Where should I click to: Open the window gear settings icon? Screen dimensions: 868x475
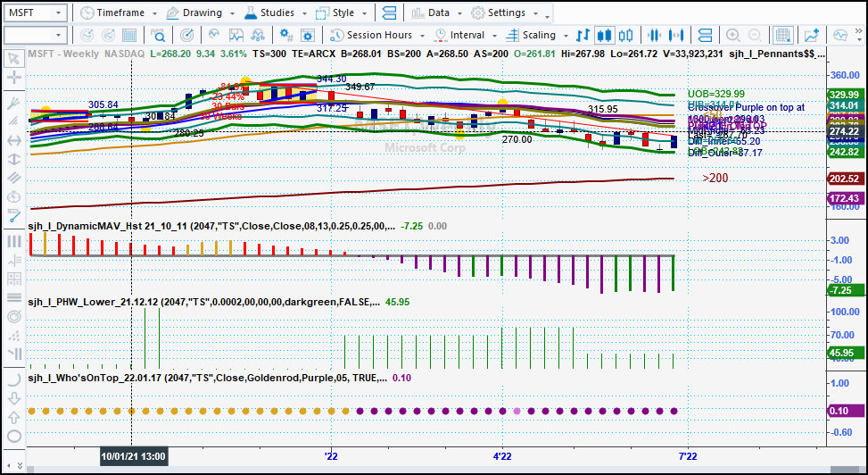308,36
